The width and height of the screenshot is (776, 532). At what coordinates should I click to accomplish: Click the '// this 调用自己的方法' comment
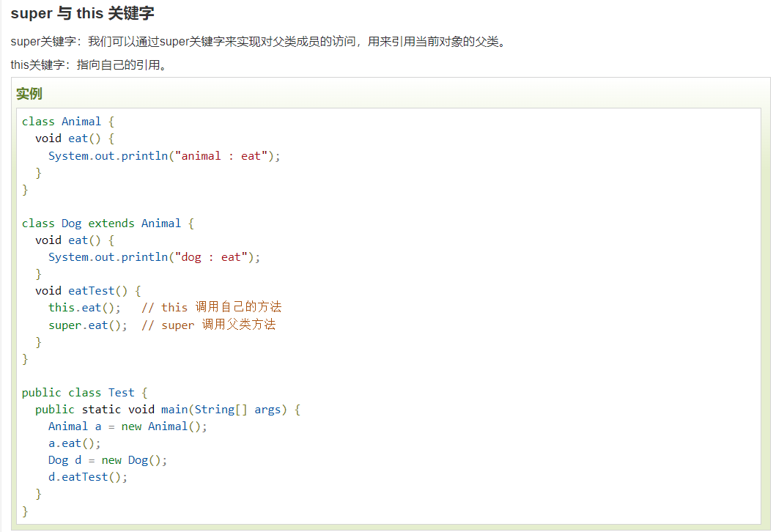pos(211,308)
